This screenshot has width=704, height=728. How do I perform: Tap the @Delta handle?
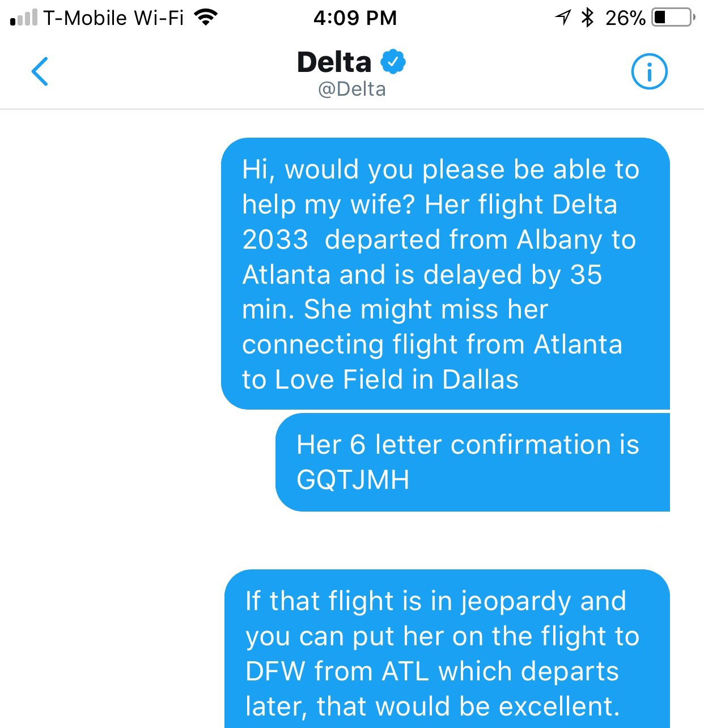(x=352, y=90)
